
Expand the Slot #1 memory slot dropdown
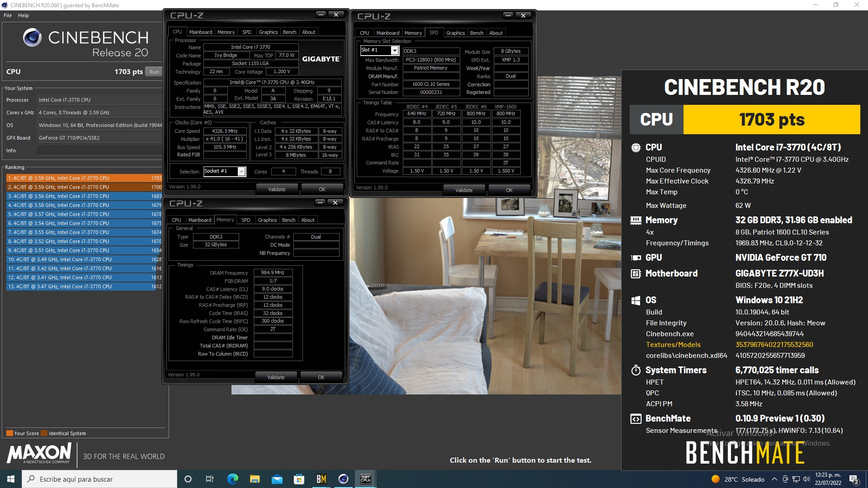click(395, 50)
